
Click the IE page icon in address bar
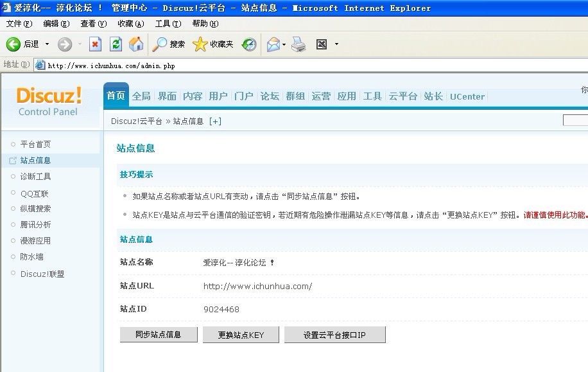tap(40, 66)
